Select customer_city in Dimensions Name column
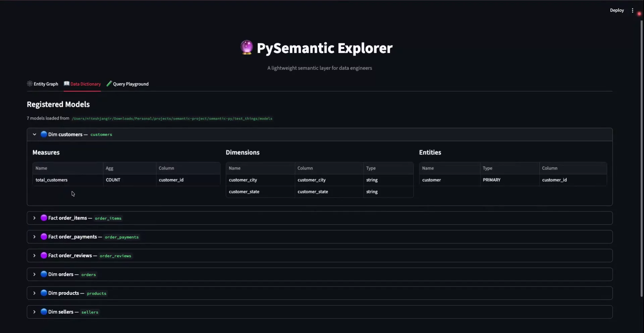The image size is (644, 333). tap(260, 180)
